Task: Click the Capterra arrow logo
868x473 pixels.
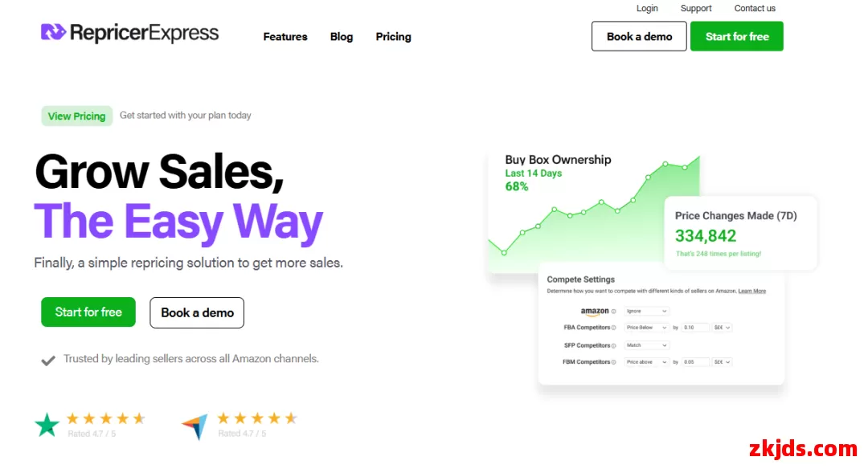Action: (x=194, y=426)
